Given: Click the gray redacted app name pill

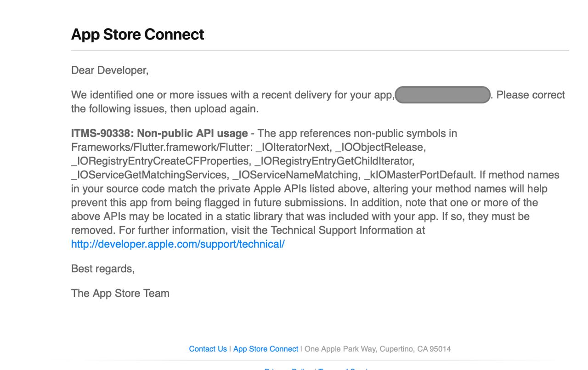Looking at the screenshot, I should [442, 95].
